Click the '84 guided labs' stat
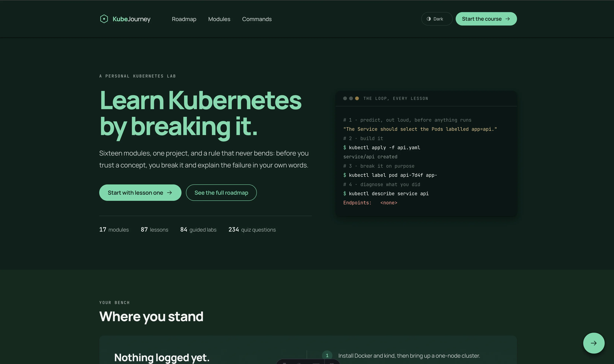This screenshot has height=364, width=614. (x=198, y=230)
